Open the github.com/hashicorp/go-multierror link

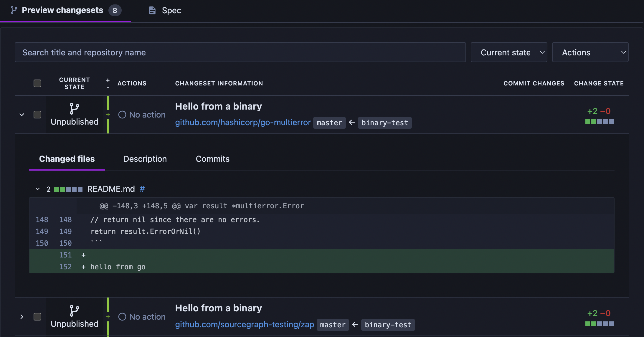pos(243,122)
